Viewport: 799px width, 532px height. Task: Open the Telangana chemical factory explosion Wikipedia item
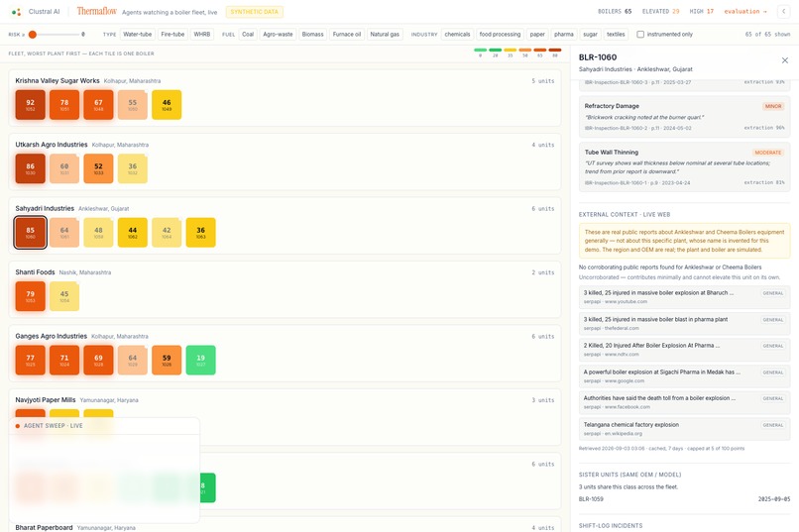[684, 429]
